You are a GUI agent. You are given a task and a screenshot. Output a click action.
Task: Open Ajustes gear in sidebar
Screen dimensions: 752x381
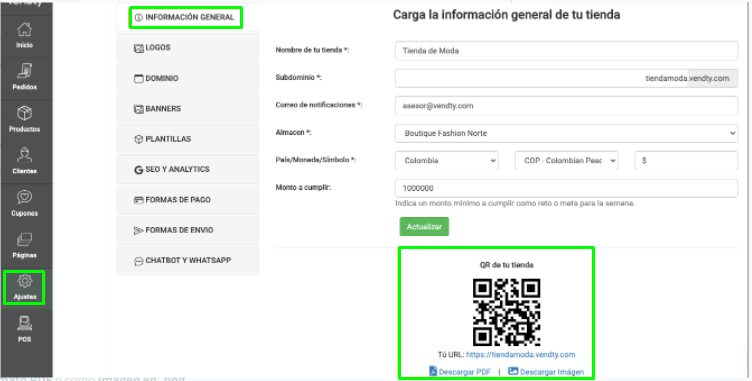[x=24, y=287]
